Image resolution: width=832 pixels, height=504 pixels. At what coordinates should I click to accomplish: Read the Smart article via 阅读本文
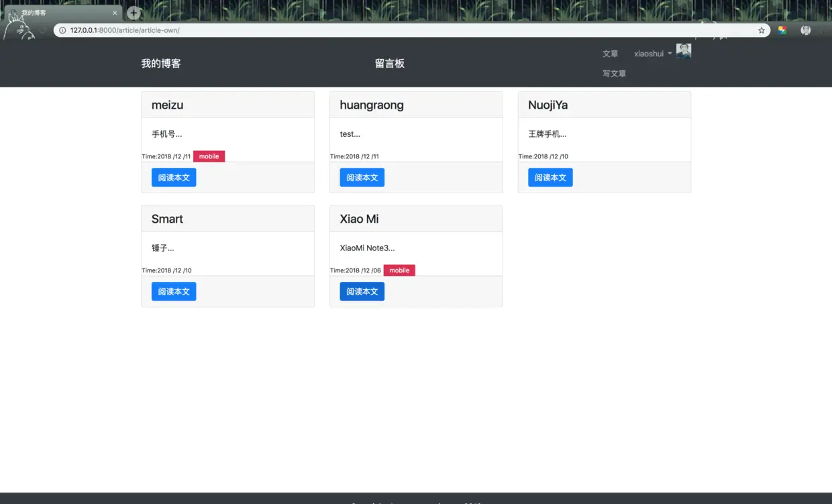click(174, 291)
